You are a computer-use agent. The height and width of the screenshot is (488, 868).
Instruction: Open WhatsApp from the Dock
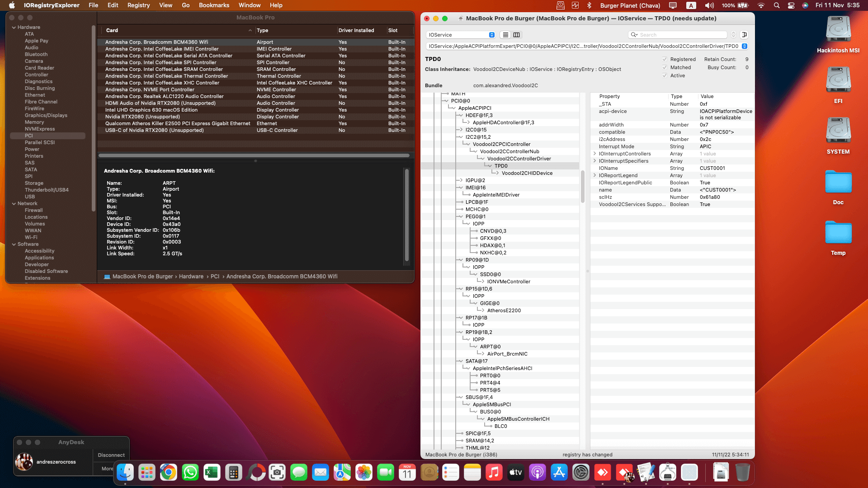click(190, 473)
